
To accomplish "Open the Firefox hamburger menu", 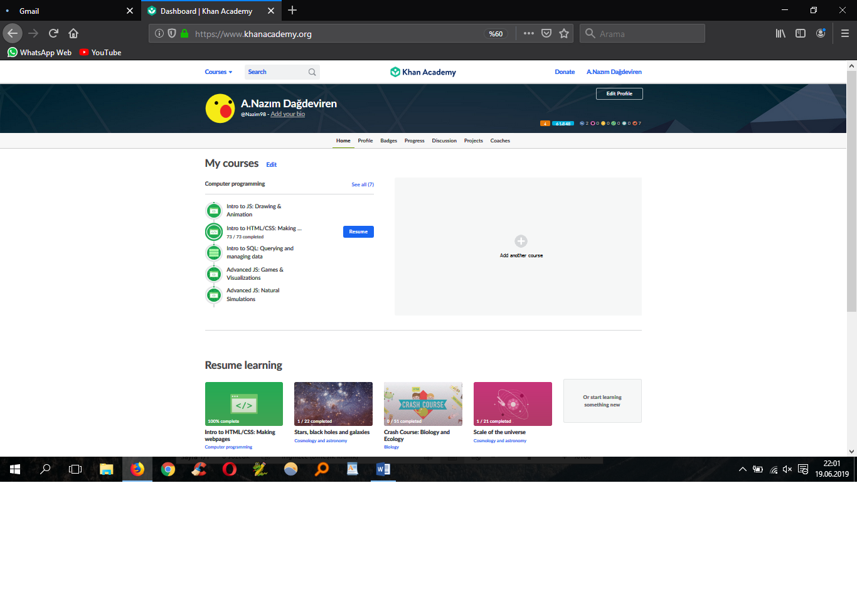I will [x=844, y=33].
